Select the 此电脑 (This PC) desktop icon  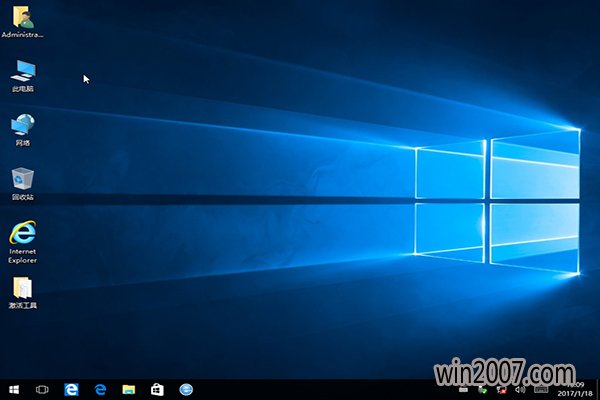click(22, 72)
